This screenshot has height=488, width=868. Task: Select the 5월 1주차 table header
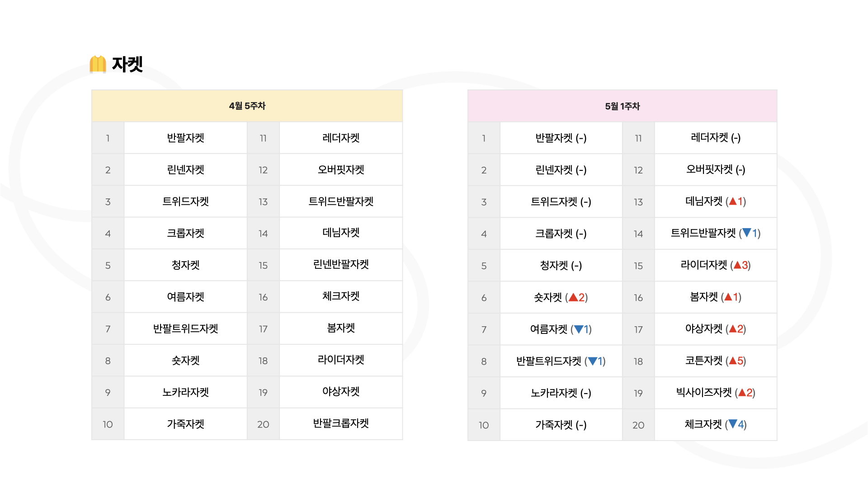point(623,106)
